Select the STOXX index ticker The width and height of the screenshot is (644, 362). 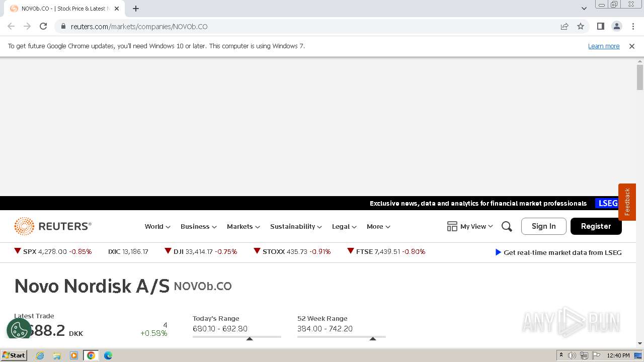[292, 251]
